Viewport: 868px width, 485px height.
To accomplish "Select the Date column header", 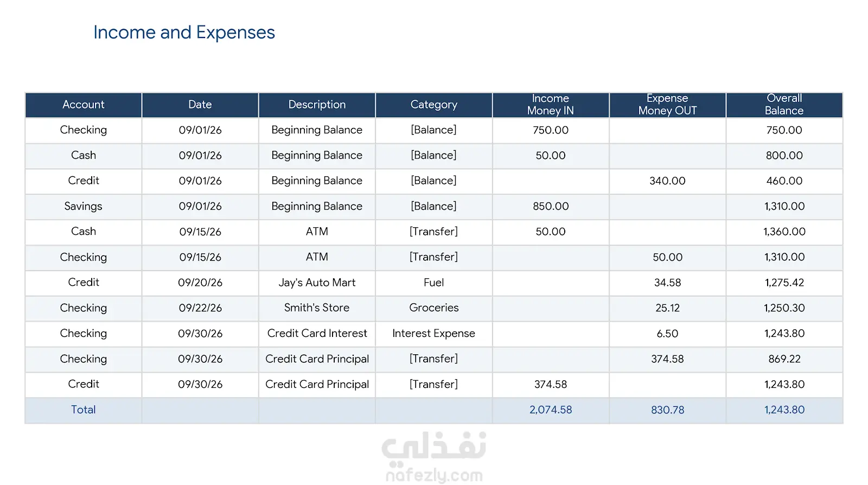I will click(200, 105).
